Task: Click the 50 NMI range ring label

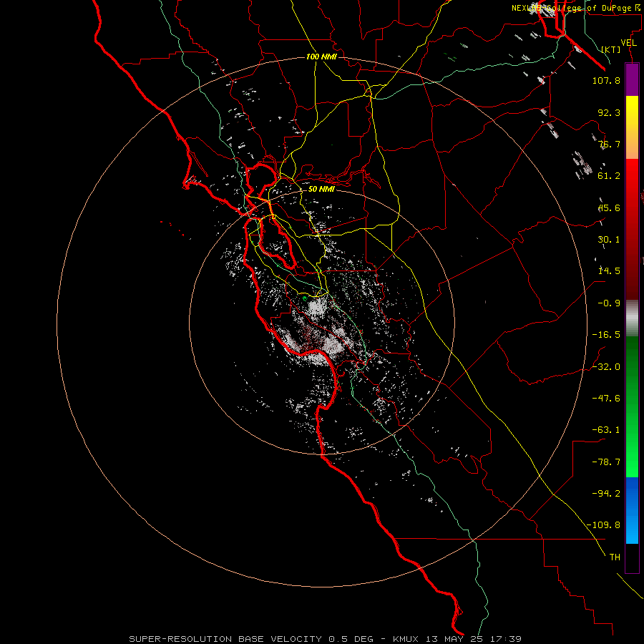Action: coord(321,189)
